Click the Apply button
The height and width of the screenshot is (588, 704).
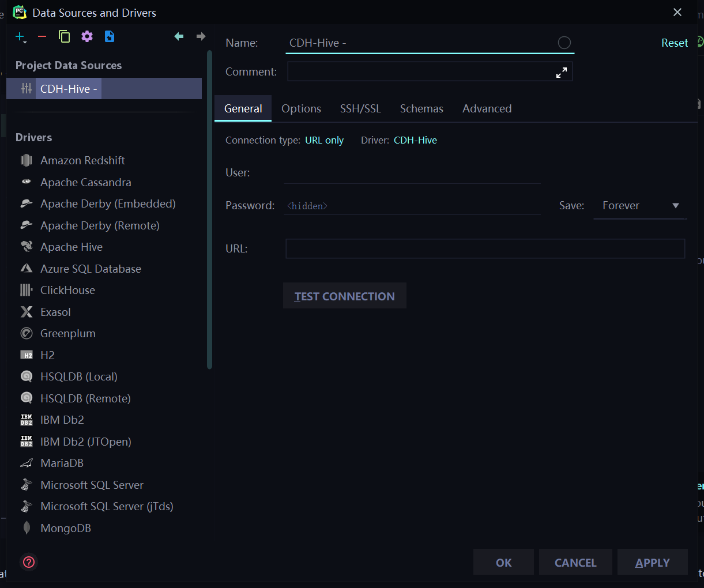pyautogui.click(x=653, y=562)
